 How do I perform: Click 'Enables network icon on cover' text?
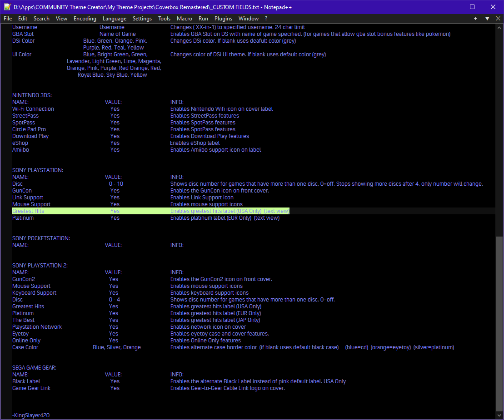coord(208,327)
